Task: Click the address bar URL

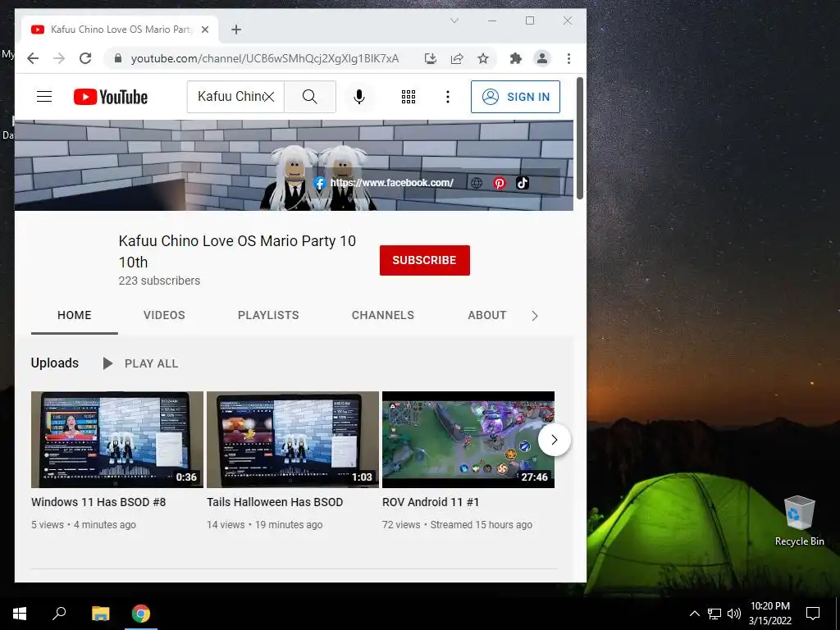Action: click(x=265, y=58)
